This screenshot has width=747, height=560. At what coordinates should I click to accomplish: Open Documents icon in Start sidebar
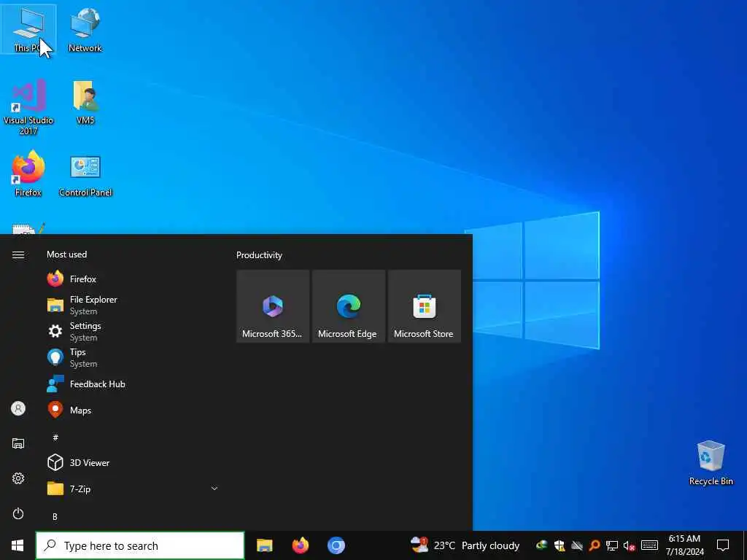tap(18, 443)
